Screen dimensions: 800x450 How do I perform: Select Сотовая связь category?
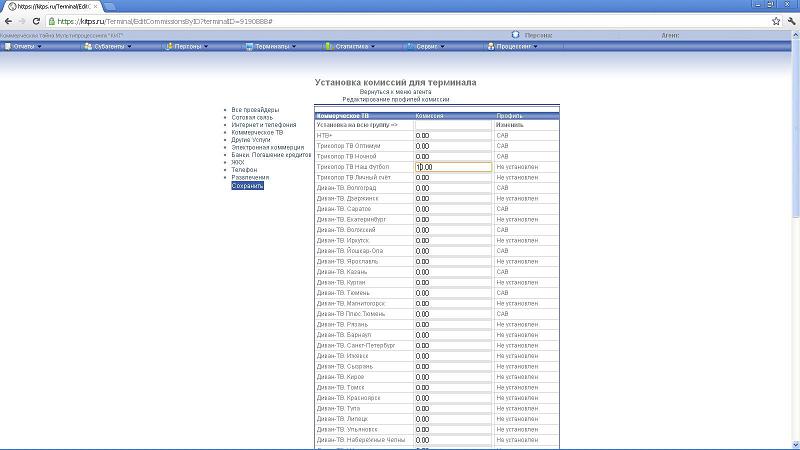[x=252, y=117]
